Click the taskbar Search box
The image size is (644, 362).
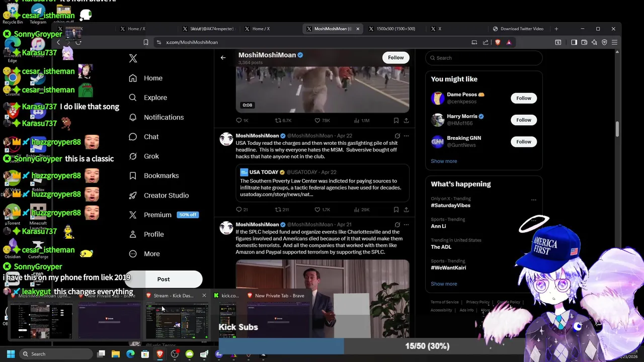[55, 354]
